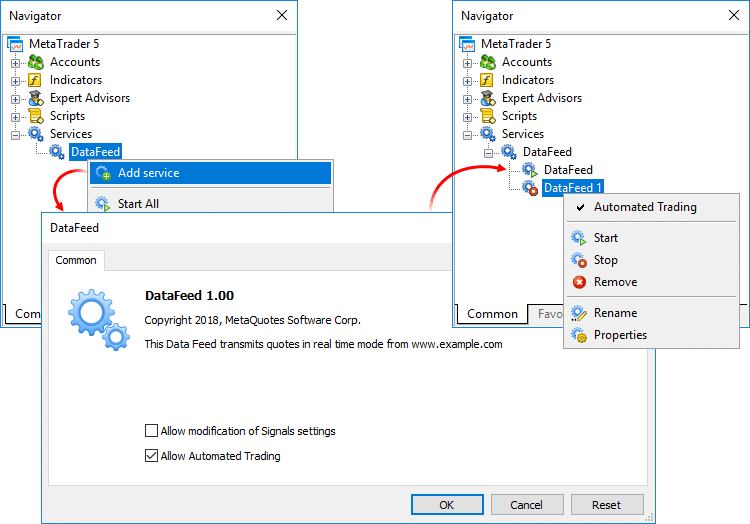Expand Expert Advisors node in left Navigator

[15, 99]
